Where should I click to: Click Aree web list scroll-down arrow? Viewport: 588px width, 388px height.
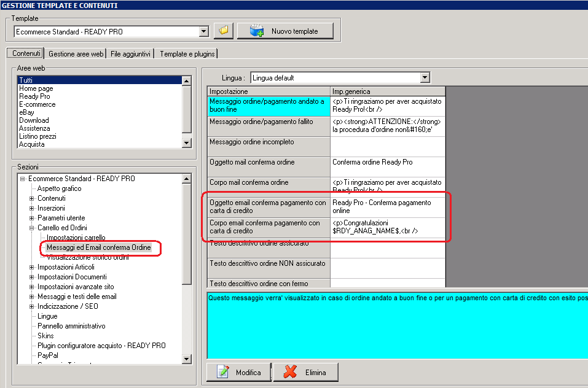click(x=186, y=142)
